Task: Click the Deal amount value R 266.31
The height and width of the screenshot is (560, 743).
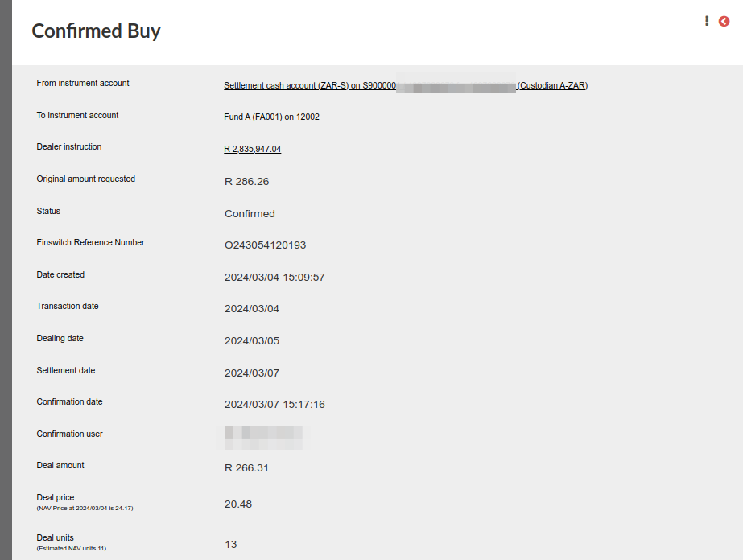Action: (246, 468)
